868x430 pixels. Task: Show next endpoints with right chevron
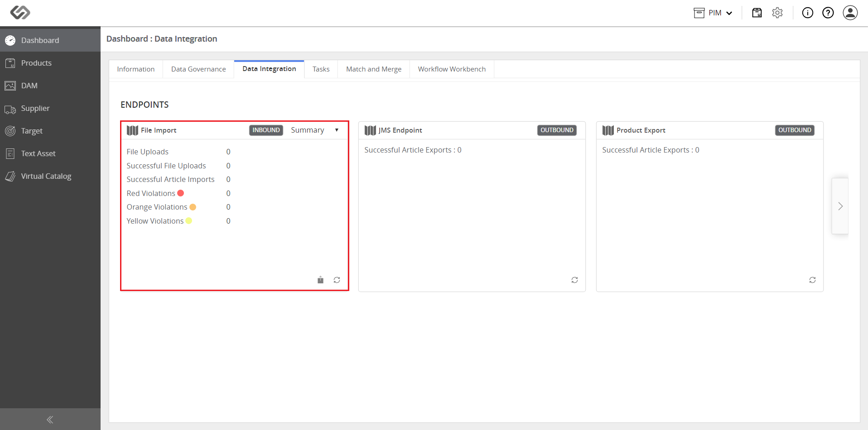pyautogui.click(x=840, y=206)
